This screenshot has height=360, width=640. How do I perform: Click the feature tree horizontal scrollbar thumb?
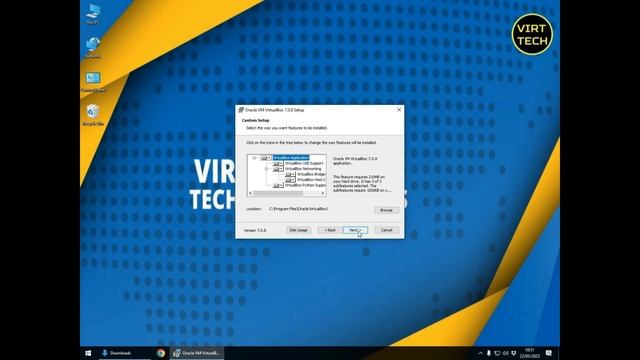tap(278, 193)
